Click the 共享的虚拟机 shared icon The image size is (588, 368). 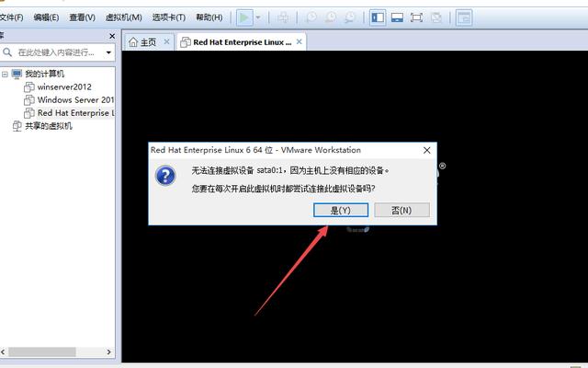[17, 126]
